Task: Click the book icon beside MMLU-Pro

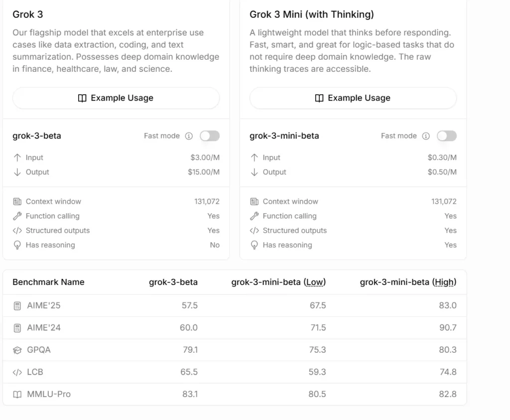Action: pos(18,394)
